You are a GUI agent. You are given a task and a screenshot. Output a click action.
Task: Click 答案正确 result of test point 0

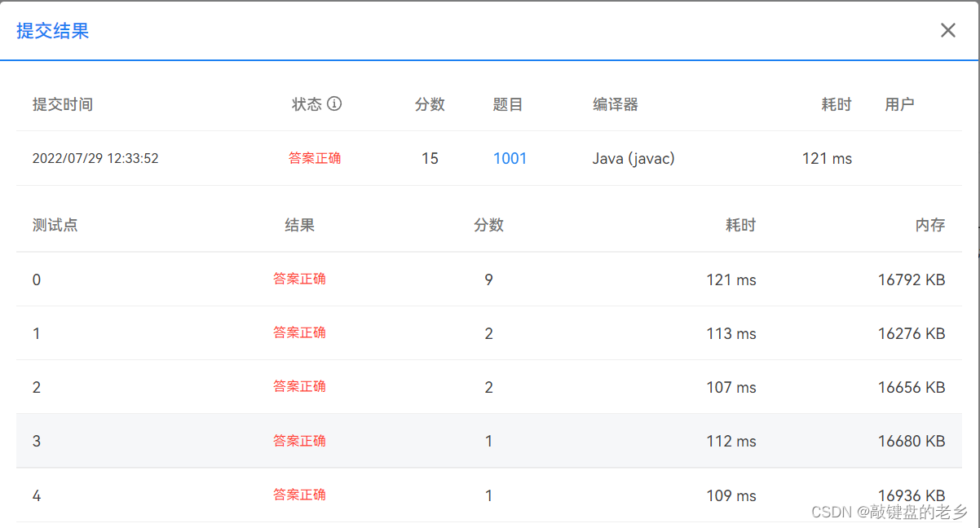tap(300, 279)
